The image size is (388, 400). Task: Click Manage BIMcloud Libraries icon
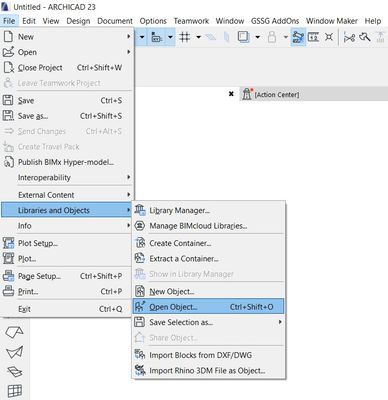pyautogui.click(x=140, y=226)
